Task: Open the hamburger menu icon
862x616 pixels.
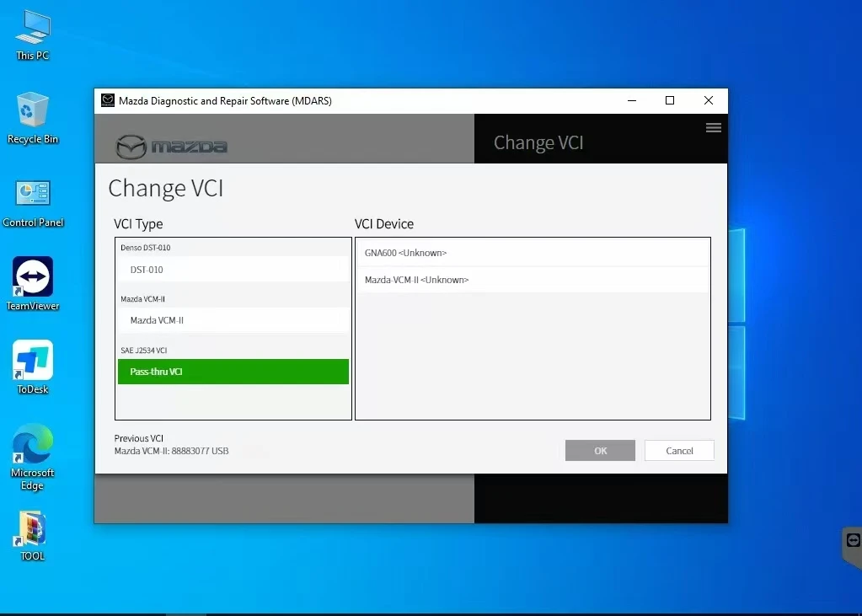Action: pos(713,128)
